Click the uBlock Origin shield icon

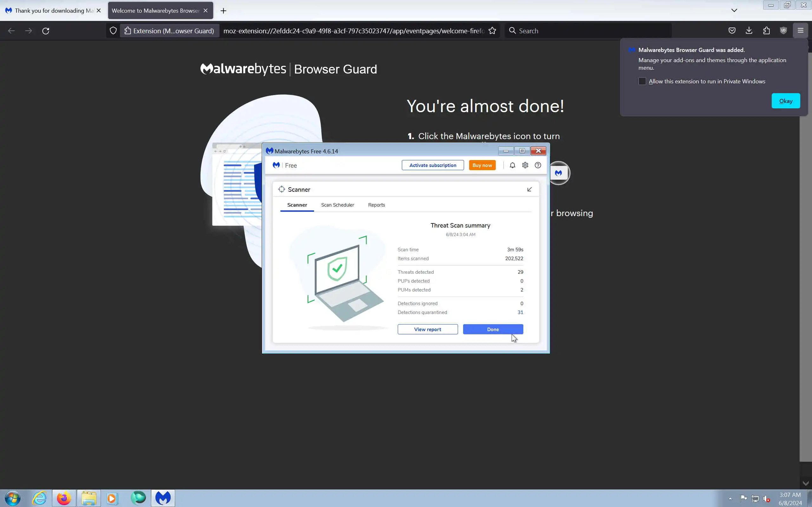tap(783, 31)
